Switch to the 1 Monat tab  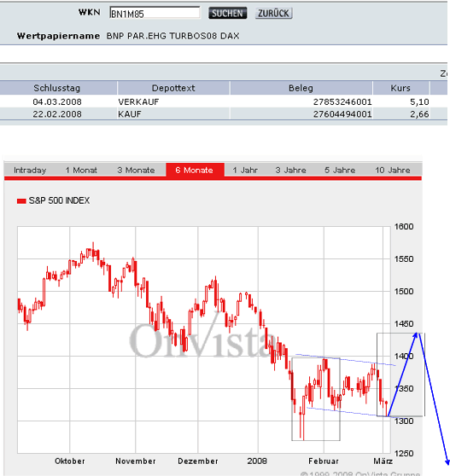(81, 170)
